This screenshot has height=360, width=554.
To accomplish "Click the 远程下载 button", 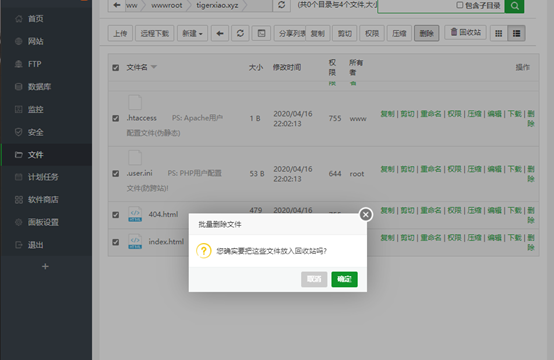I will pyautogui.click(x=155, y=34).
